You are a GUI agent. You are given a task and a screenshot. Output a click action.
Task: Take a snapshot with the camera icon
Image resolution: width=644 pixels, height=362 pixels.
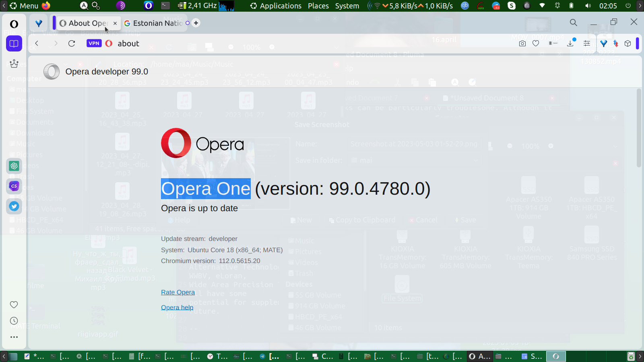click(522, 43)
